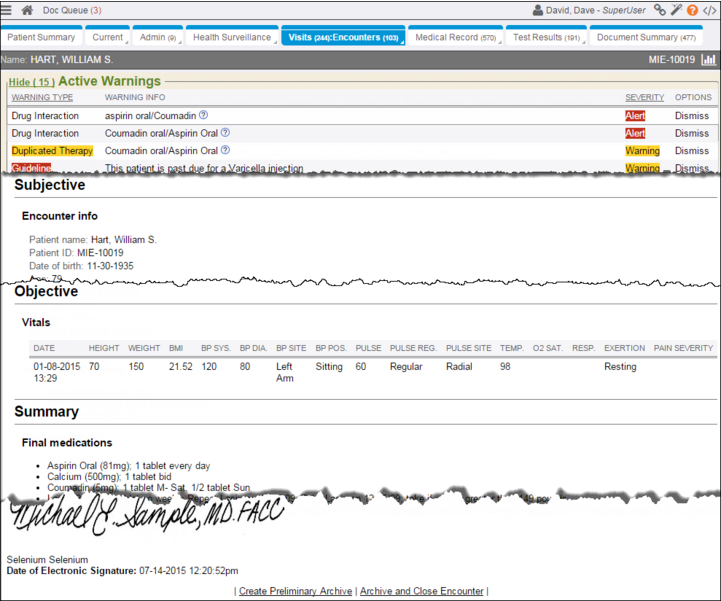Click the Alert badge for aspirin oral/Coumadin
Viewport: 721px width, 601px height.
[x=635, y=115]
